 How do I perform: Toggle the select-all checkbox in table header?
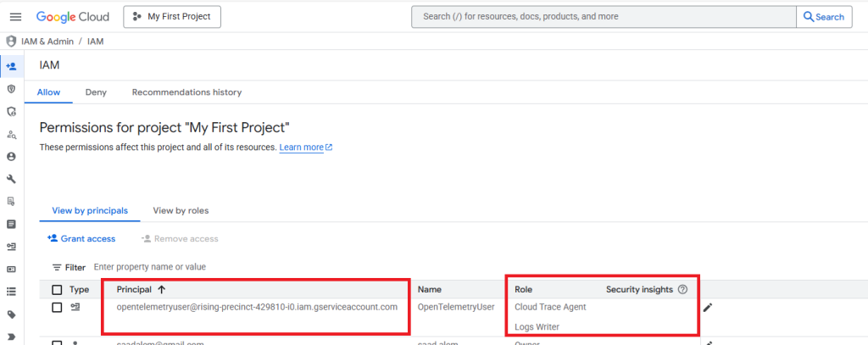(57, 290)
